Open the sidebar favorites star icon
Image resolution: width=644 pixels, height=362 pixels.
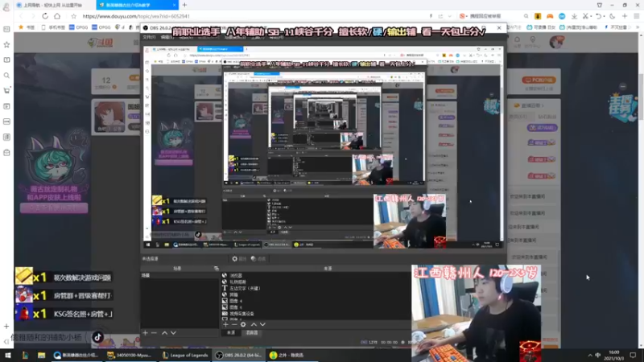(6, 44)
